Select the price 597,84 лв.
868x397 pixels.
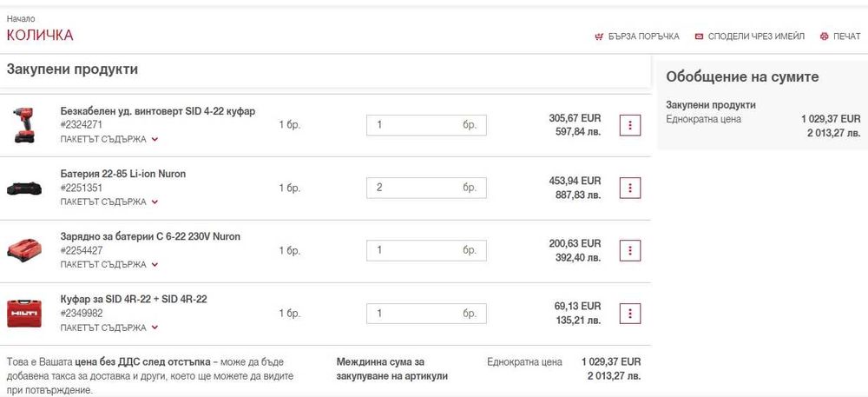(578, 132)
